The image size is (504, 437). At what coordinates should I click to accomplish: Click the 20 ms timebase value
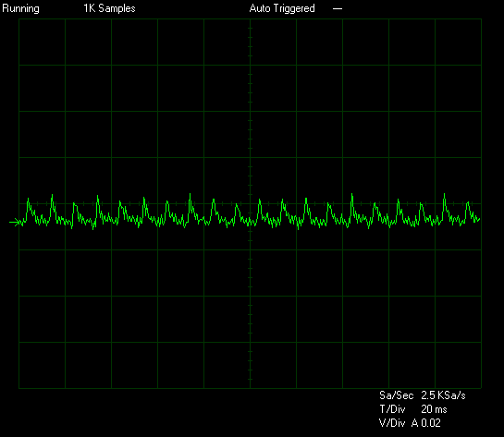434,409
